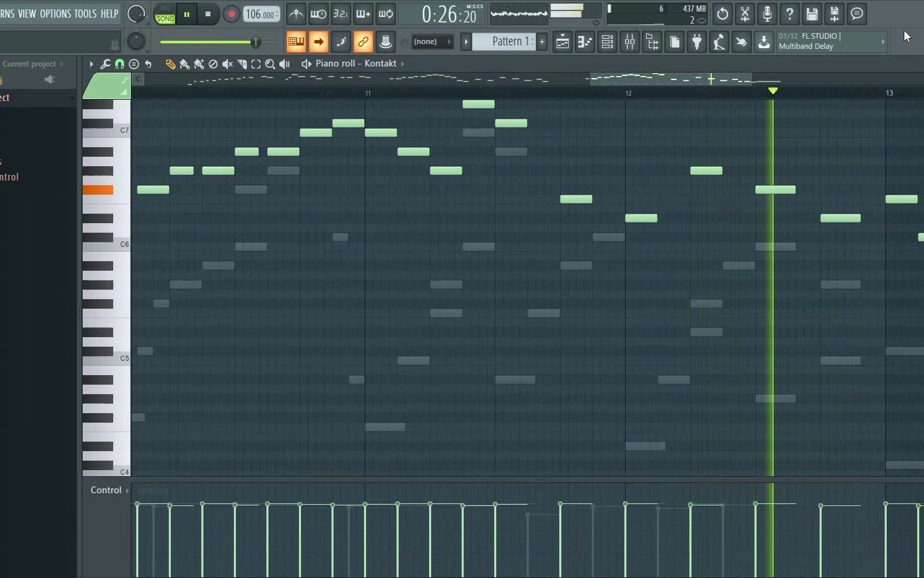Viewport: 924px width, 578px height.
Task: Select the Draw pencil tool
Action: coord(171,64)
